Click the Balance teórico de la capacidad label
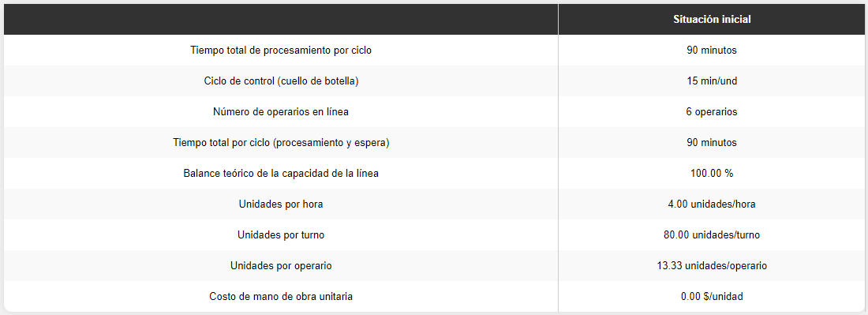868x315 pixels. 281,173
